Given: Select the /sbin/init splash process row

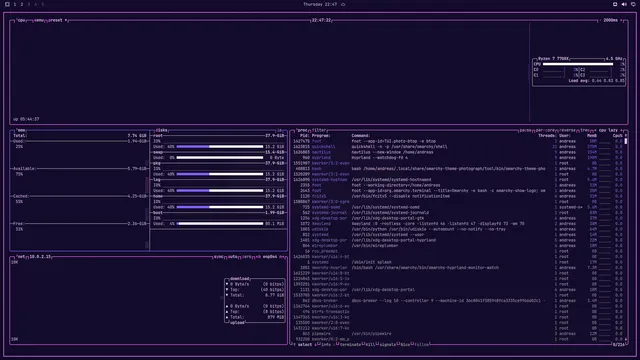Looking at the screenshot, I should point(458,262).
